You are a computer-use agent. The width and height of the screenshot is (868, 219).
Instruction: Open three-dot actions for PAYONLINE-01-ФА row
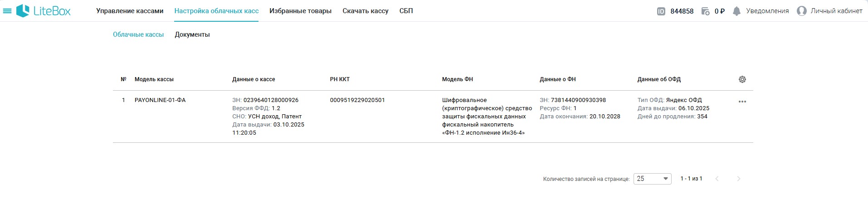point(742,102)
